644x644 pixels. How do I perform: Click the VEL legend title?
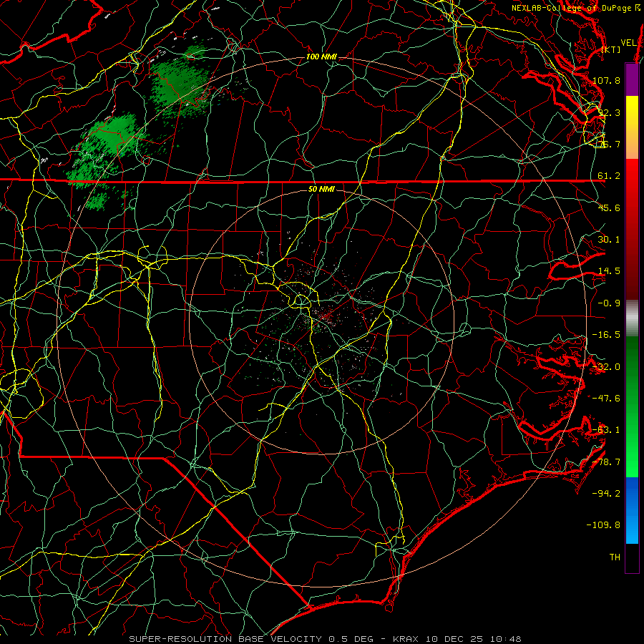coord(628,43)
